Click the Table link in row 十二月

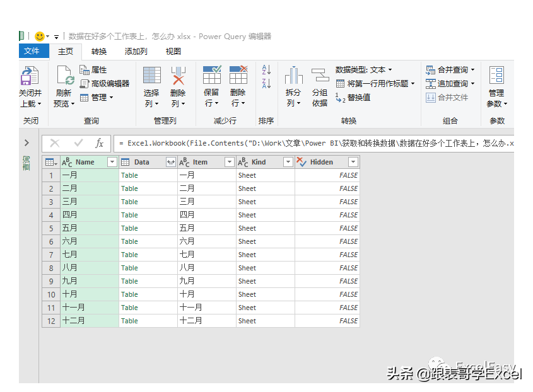coord(129,321)
